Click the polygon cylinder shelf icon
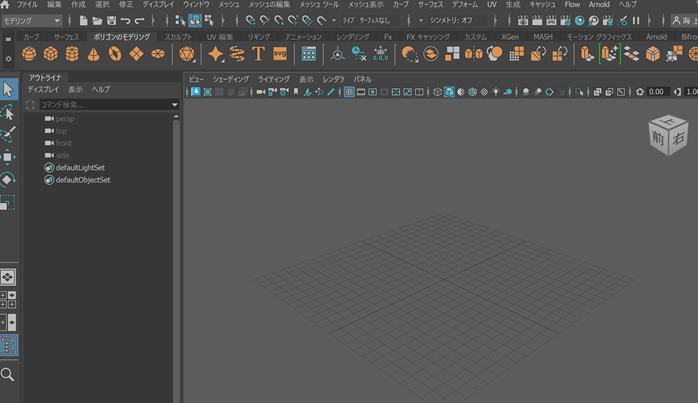The height and width of the screenshot is (403, 698). click(72, 54)
